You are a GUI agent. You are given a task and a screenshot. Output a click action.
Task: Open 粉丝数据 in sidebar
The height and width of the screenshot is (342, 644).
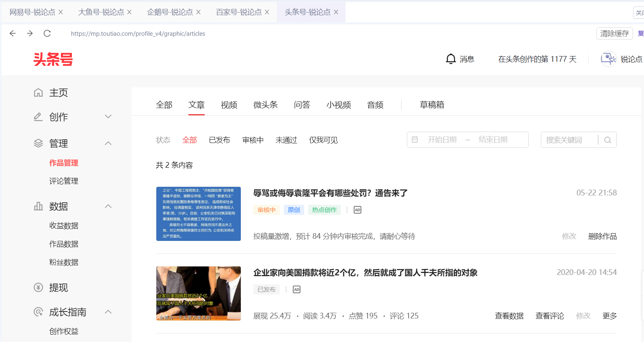pyautogui.click(x=64, y=262)
